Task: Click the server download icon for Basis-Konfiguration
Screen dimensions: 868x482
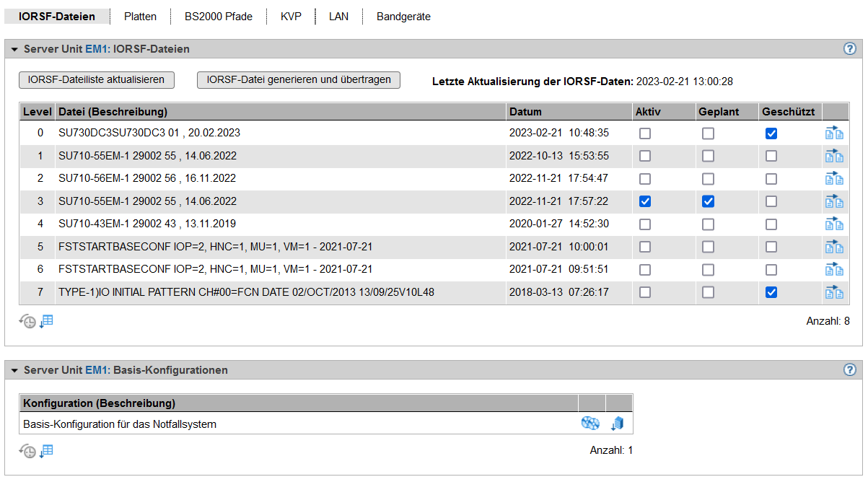Action: [618, 424]
